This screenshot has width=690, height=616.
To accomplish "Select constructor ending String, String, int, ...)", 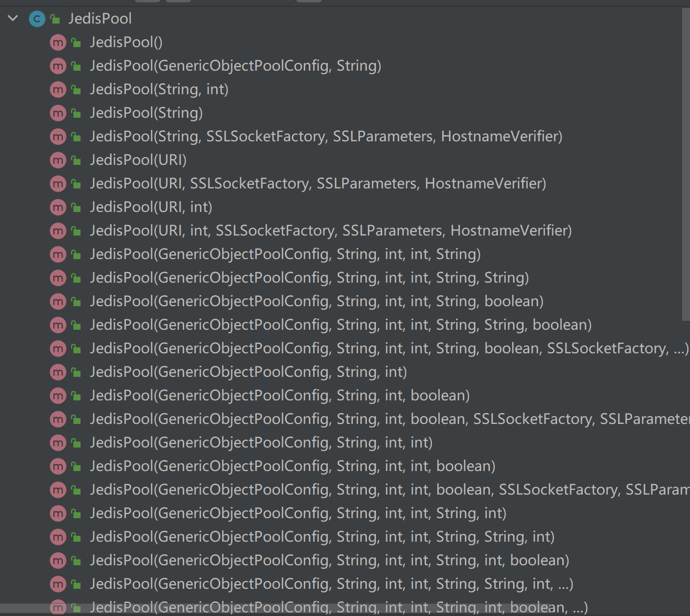I will point(332,584).
